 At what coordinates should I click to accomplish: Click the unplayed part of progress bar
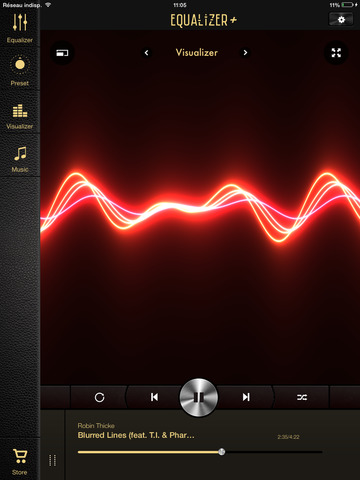[274, 452]
